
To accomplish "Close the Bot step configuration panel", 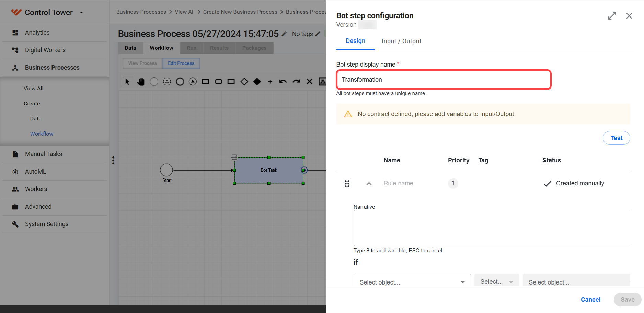I will 629,16.
